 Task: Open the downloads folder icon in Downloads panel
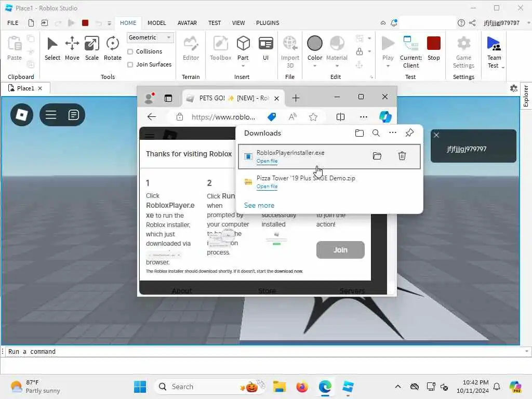click(360, 133)
